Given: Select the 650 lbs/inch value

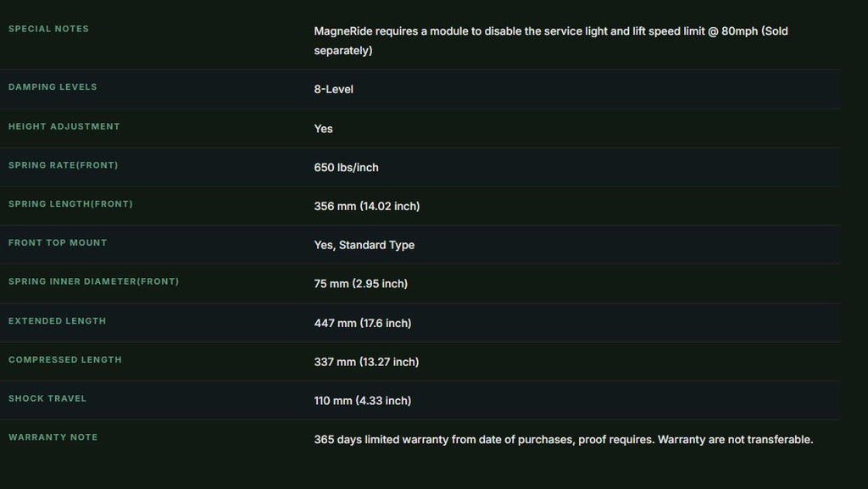Looking at the screenshot, I should tap(346, 167).
